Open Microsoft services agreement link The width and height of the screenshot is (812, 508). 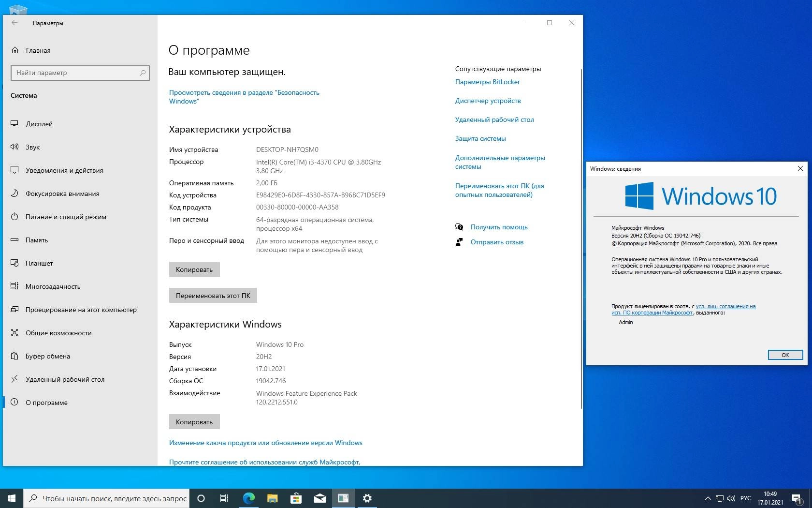[x=265, y=462]
